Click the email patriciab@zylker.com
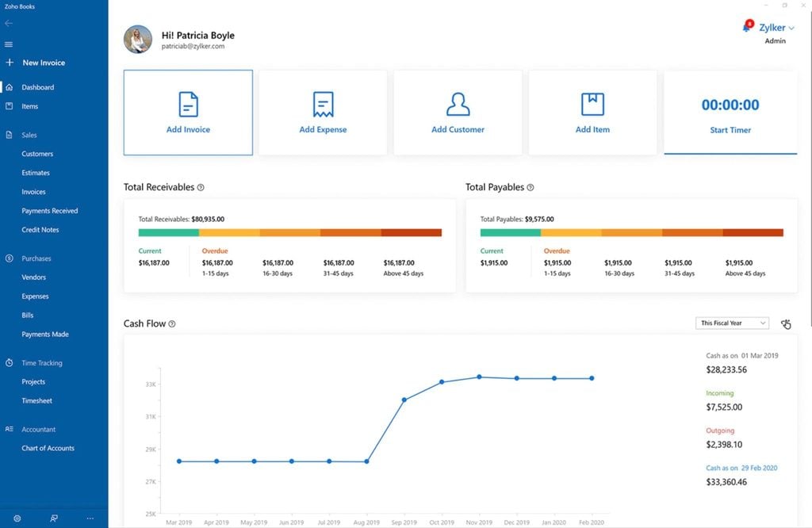812x528 pixels. pos(193,46)
